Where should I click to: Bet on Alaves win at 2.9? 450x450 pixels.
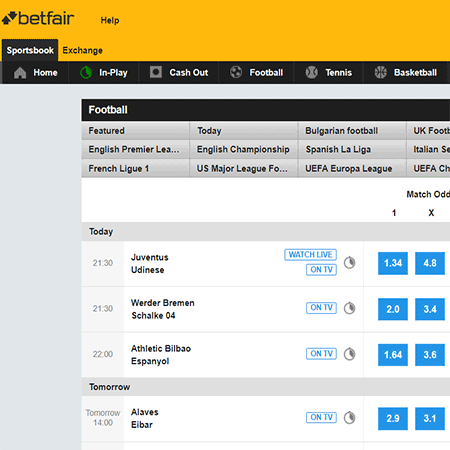pos(393,418)
